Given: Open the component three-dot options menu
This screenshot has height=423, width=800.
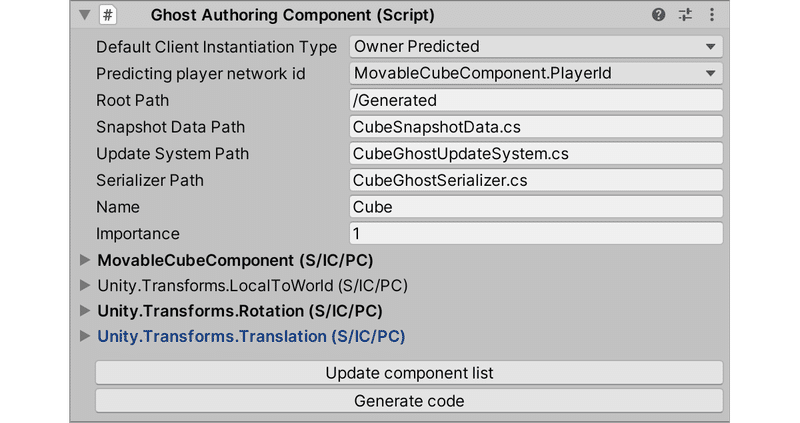Looking at the screenshot, I should coord(711,15).
